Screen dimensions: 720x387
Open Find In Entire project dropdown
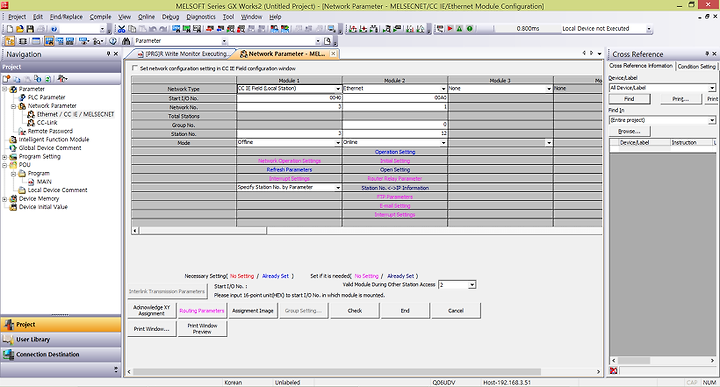point(712,120)
